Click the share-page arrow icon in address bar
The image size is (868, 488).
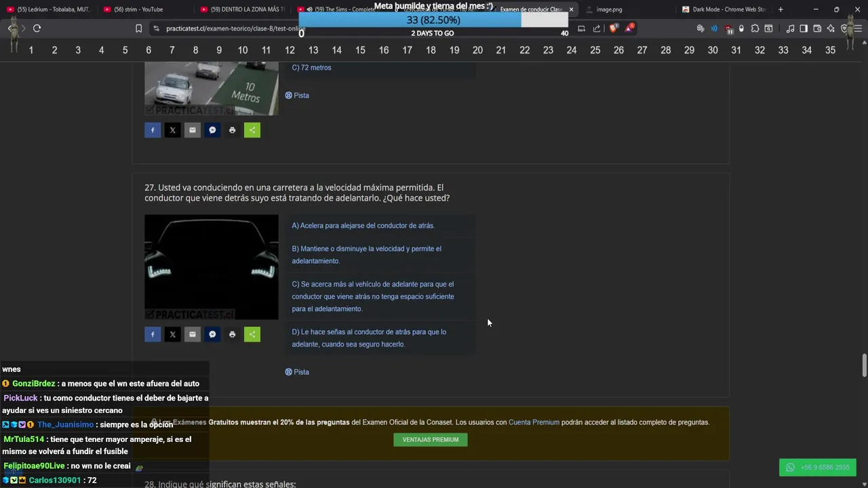(x=597, y=28)
